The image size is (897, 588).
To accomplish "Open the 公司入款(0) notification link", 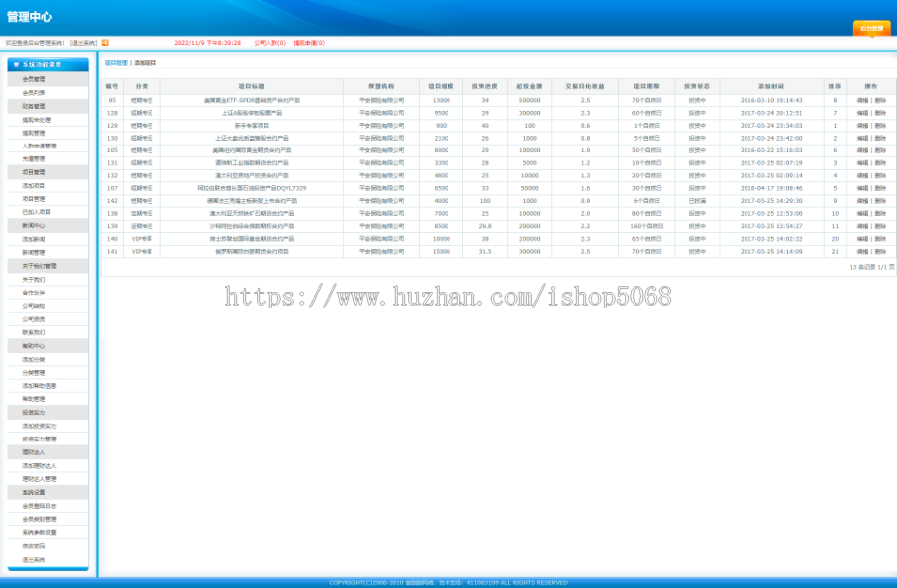I will pos(270,43).
